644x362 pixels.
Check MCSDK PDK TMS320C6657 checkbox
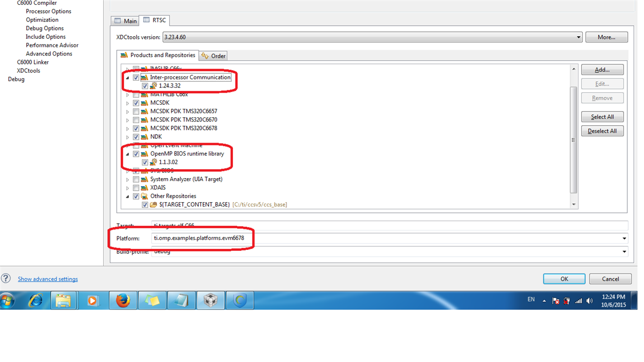[x=136, y=112]
